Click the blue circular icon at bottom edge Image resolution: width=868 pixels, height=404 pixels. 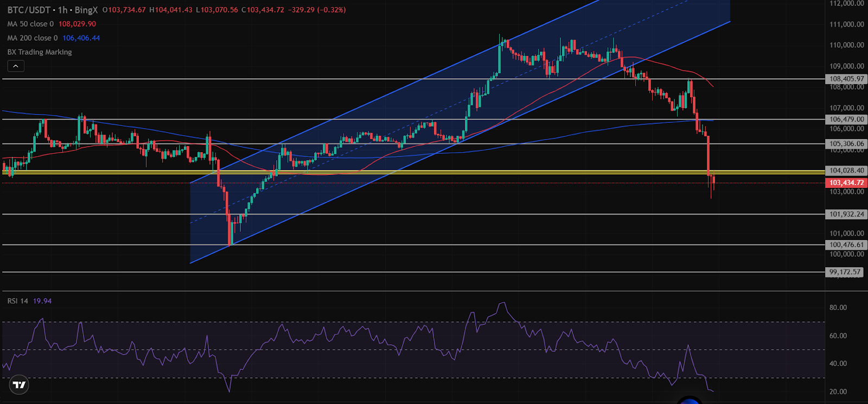(690, 401)
